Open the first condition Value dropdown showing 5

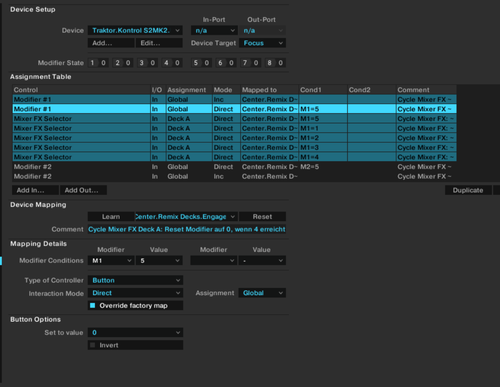tap(159, 260)
